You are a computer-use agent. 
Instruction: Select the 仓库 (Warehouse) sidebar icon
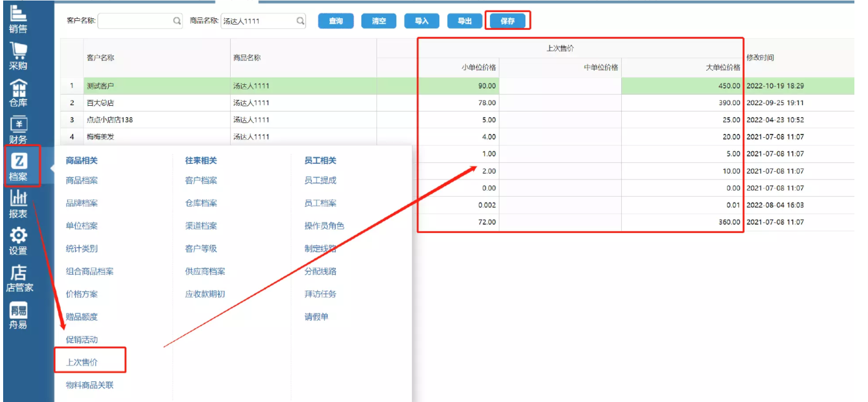[18, 93]
